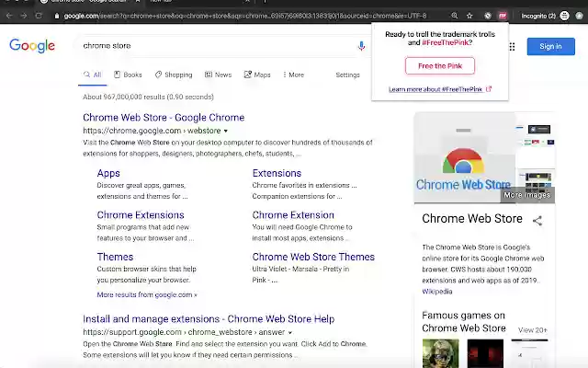Open the Apps sitelink
The height and width of the screenshot is (368, 588).
108,173
